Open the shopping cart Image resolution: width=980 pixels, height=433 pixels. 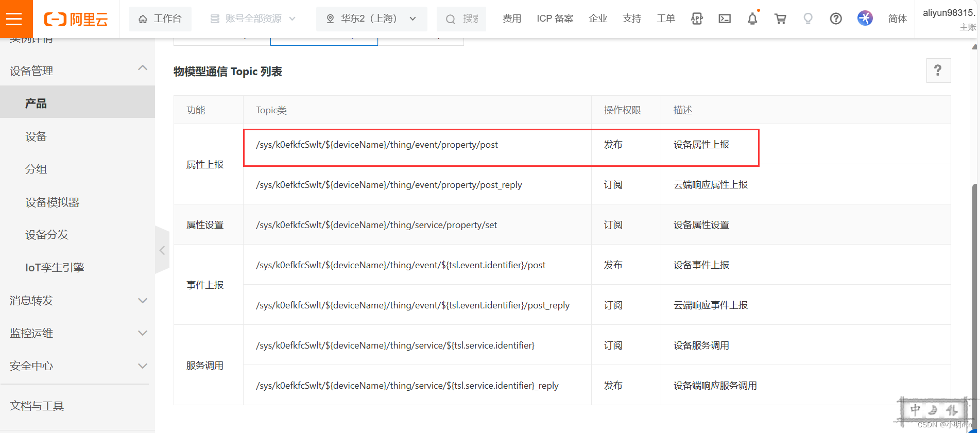(x=780, y=19)
